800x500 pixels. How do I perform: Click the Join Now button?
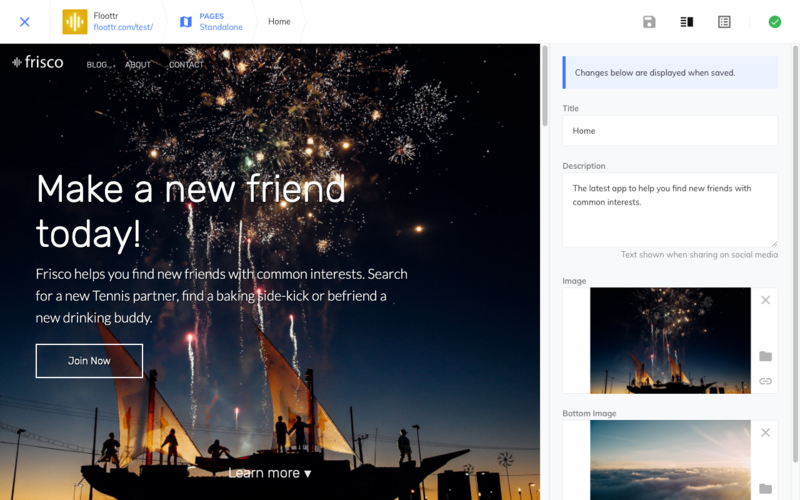[89, 361]
